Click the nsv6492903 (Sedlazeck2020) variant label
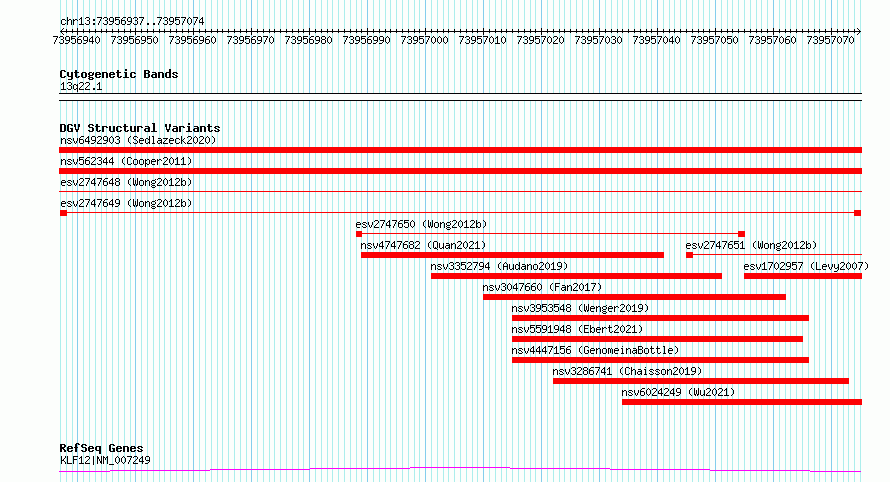This screenshot has height=482, width=890. (x=138, y=140)
